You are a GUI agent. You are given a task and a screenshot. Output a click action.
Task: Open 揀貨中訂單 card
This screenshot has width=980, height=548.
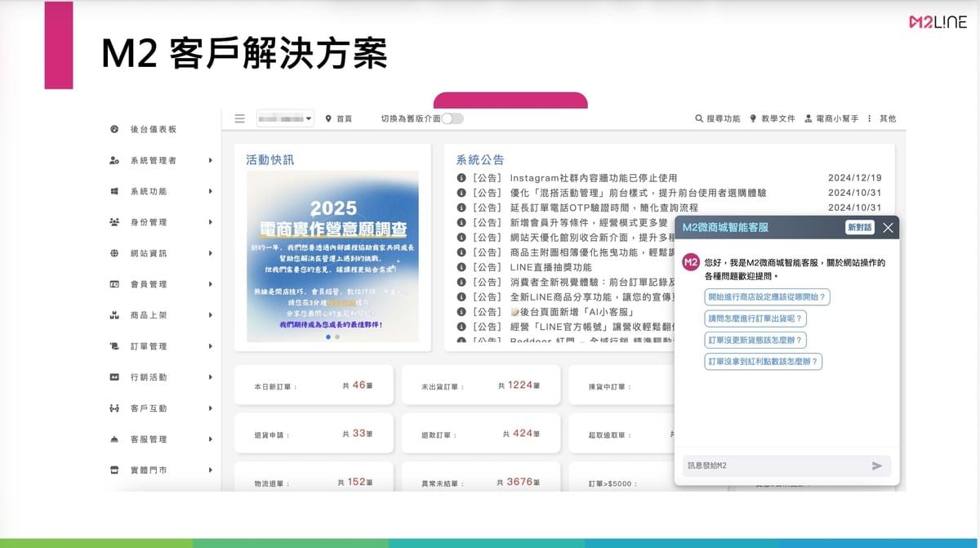pos(622,385)
